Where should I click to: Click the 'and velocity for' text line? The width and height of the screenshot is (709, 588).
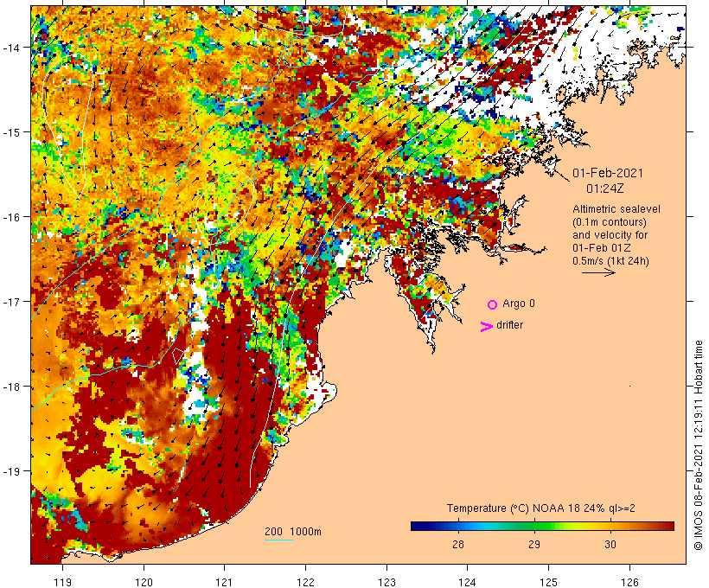point(610,235)
